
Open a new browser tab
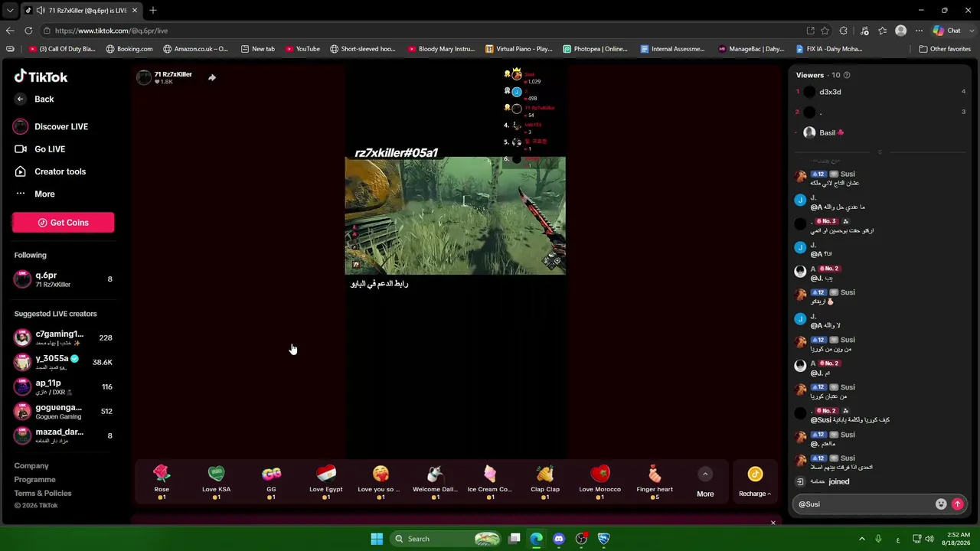(x=153, y=10)
